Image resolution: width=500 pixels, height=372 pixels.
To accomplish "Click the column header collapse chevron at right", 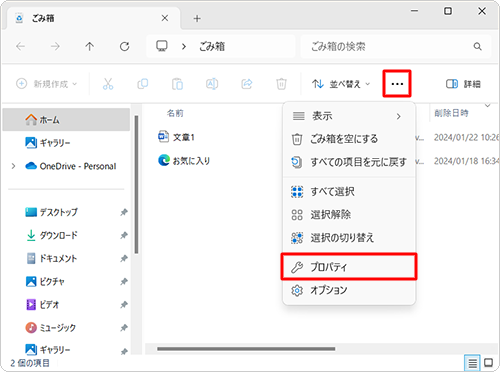I will [487, 106].
